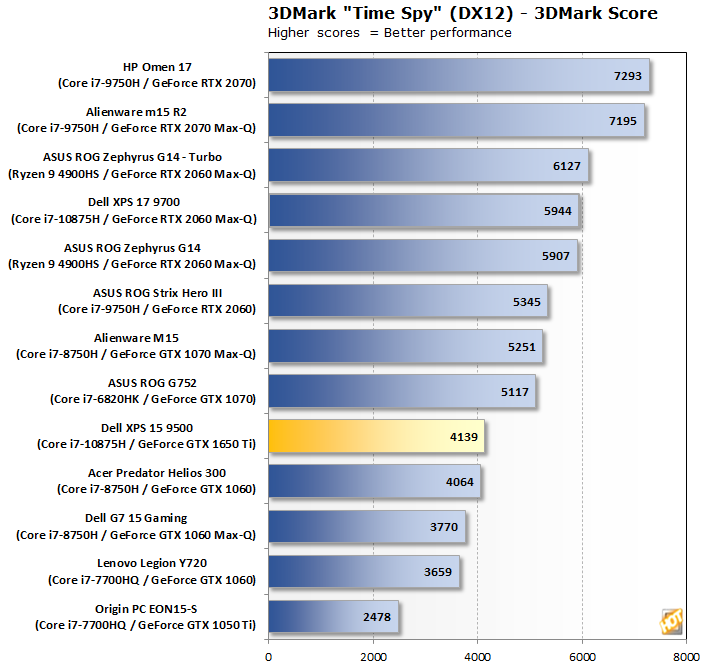Select the Origin PC EON15-S label
Viewport: 708px width, 666px height.
145,617
